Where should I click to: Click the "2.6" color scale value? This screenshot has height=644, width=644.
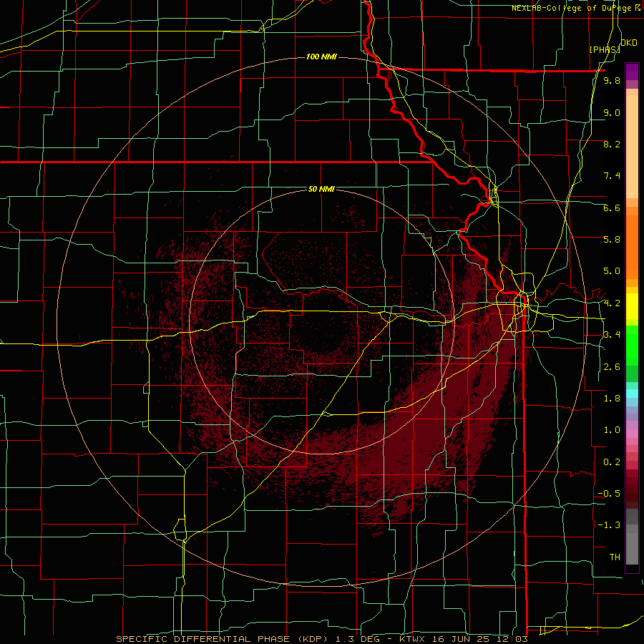tap(612, 367)
